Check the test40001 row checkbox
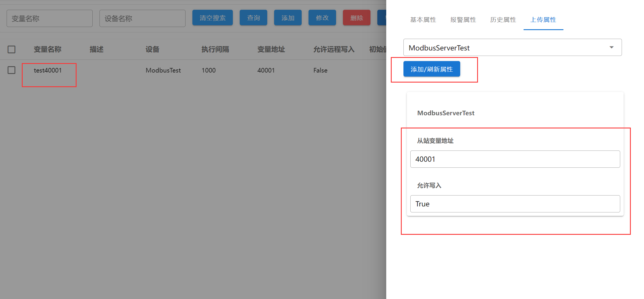The height and width of the screenshot is (299, 644). click(x=11, y=70)
